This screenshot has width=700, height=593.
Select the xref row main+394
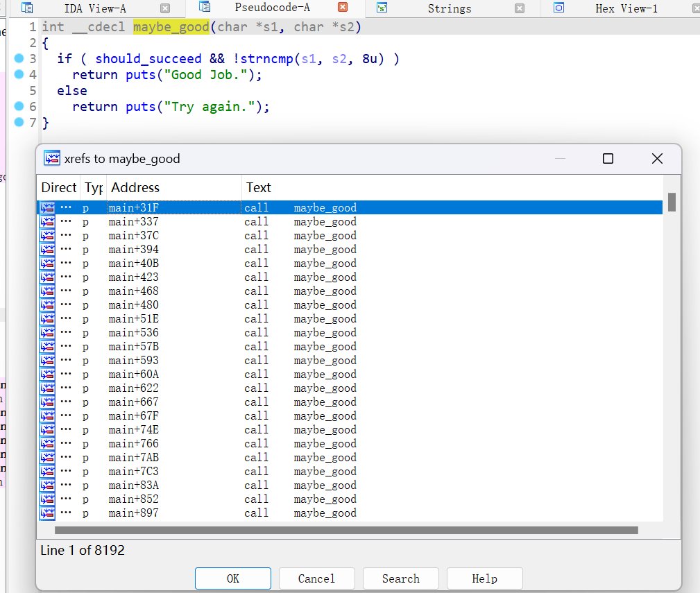[x=350, y=249]
